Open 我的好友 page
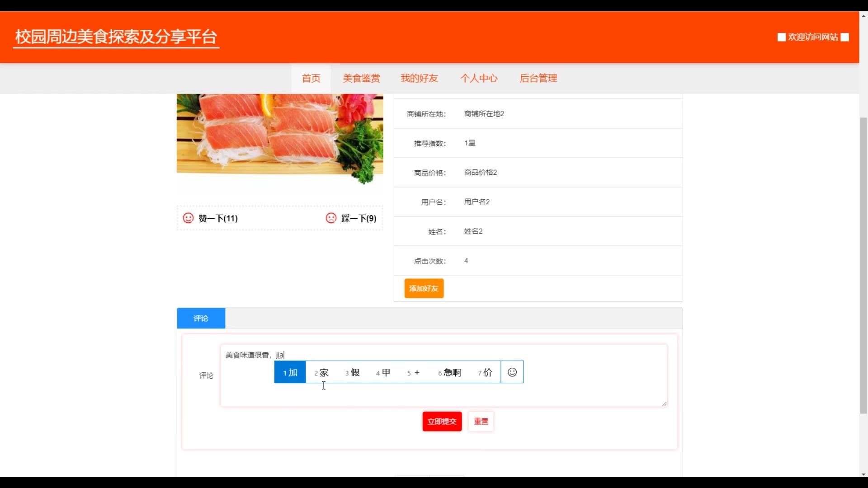This screenshot has width=868, height=488. tap(419, 78)
